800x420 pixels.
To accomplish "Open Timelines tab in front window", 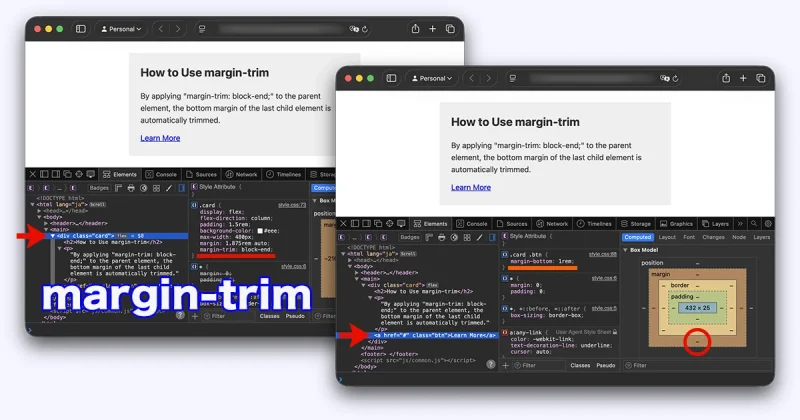I will click(594, 224).
